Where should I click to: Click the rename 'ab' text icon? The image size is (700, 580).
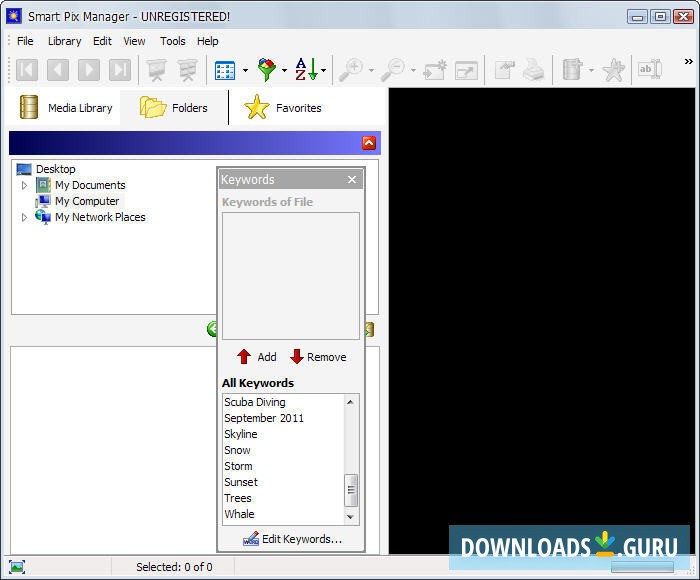pyautogui.click(x=650, y=69)
